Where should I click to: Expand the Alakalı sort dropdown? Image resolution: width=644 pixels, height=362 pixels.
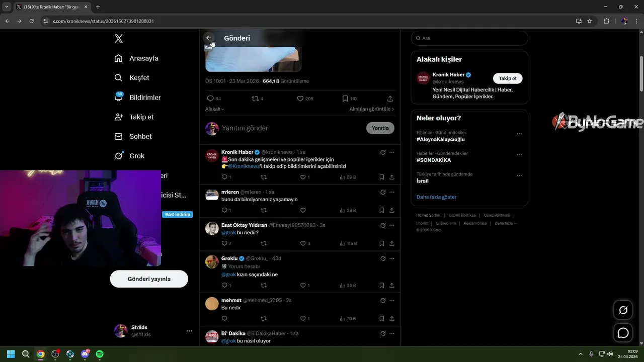click(x=215, y=109)
